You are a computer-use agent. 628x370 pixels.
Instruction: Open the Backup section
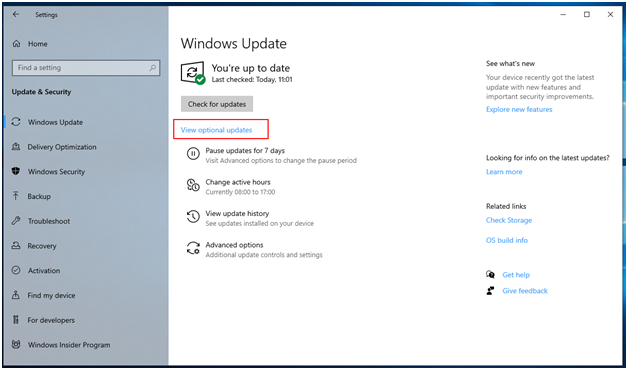tap(39, 197)
